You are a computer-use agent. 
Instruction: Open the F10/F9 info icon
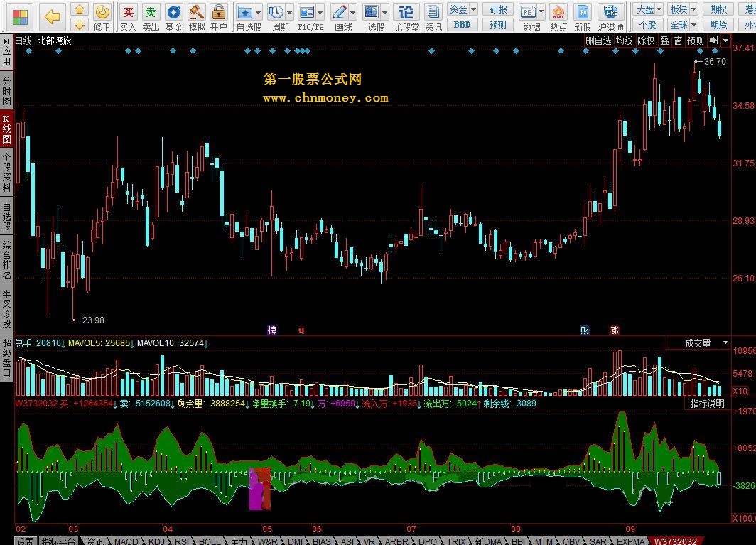point(307,12)
